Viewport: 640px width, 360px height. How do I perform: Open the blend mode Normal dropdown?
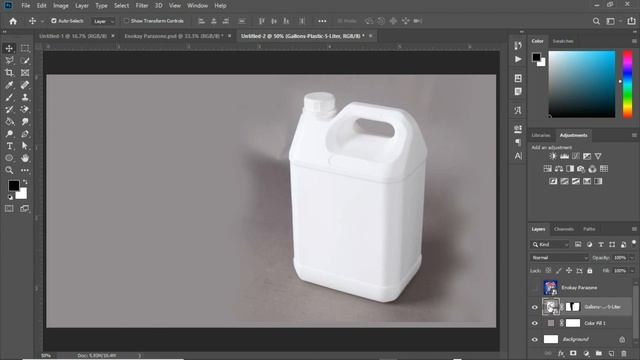tap(559, 258)
